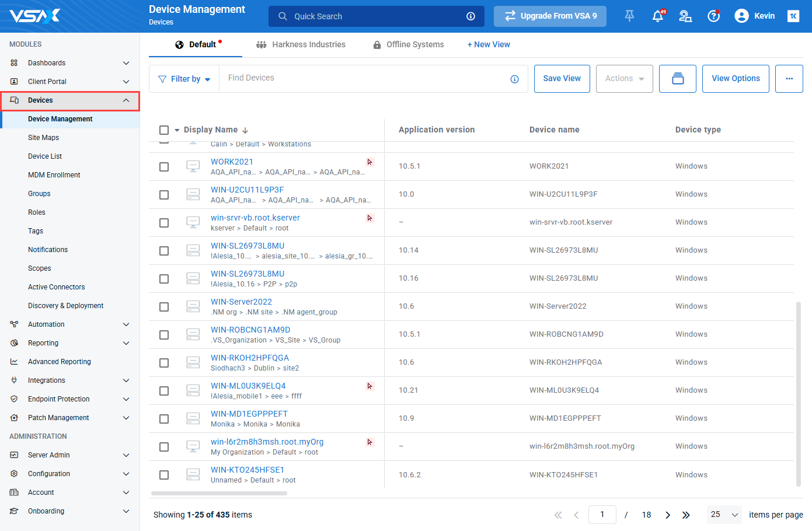The width and height of the screenshot is (812, 531).
Task: Expand the Server Admin section
Action: pos(126,455)
